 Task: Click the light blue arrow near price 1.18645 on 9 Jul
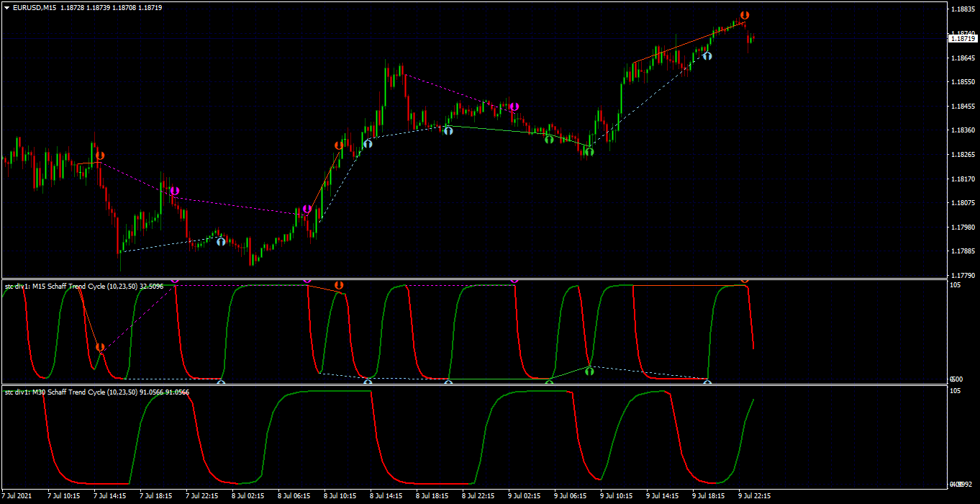tap(707, 55)
